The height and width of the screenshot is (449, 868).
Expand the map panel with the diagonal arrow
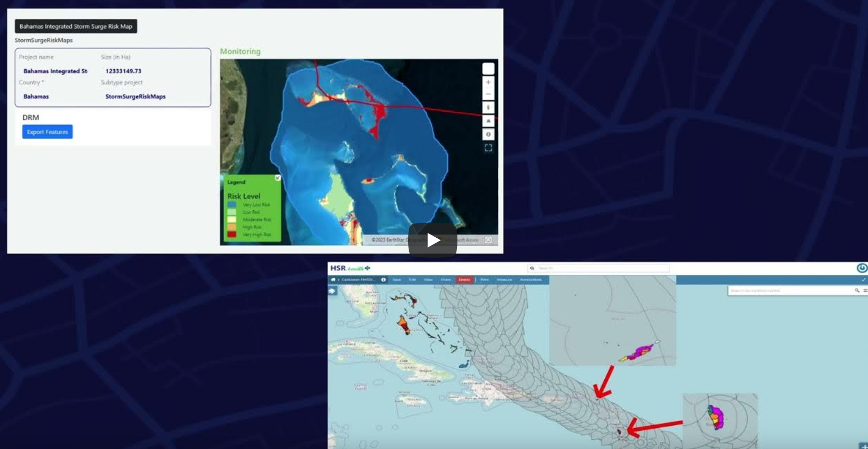[864, 279]
